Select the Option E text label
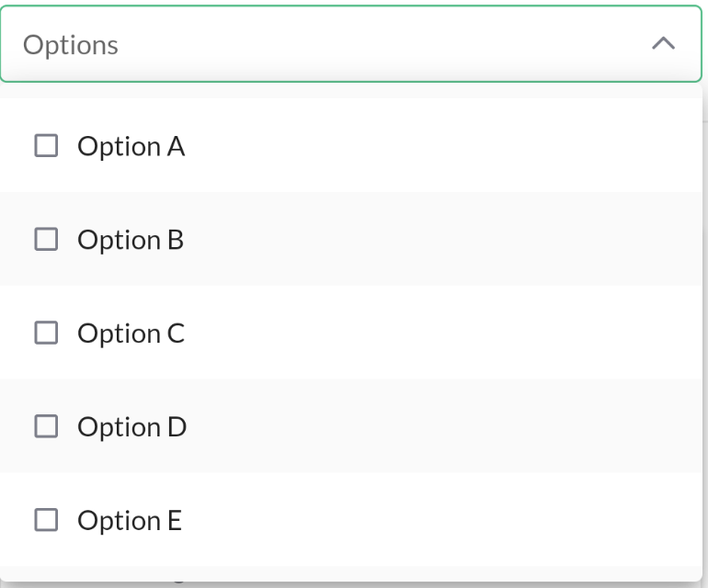The image size is (708, 588). point(130,521)
